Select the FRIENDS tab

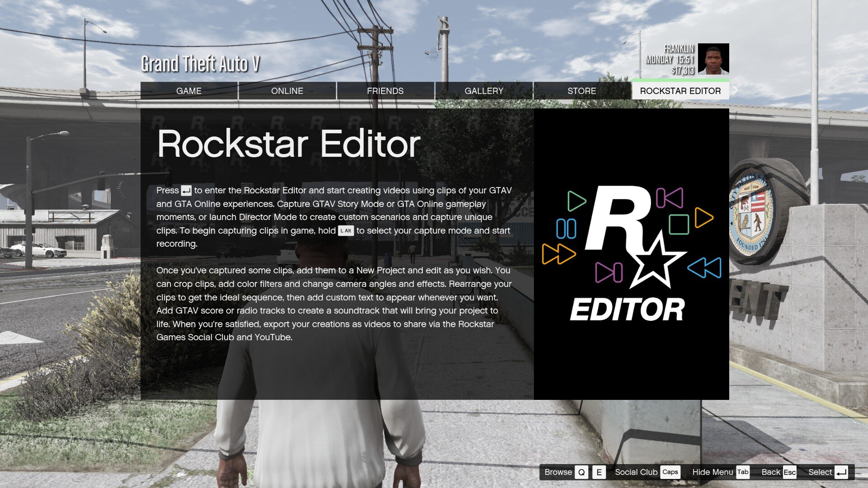[385, 91]
